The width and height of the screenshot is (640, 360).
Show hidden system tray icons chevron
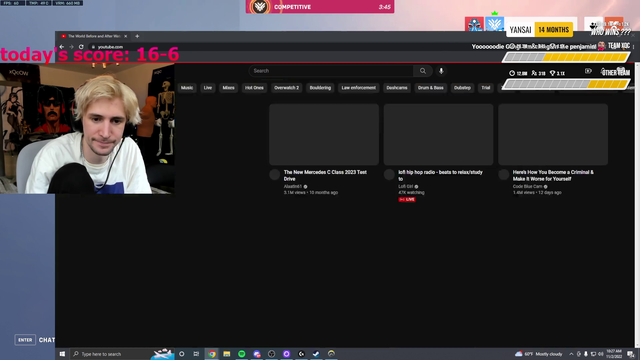[x=571, y=354]
